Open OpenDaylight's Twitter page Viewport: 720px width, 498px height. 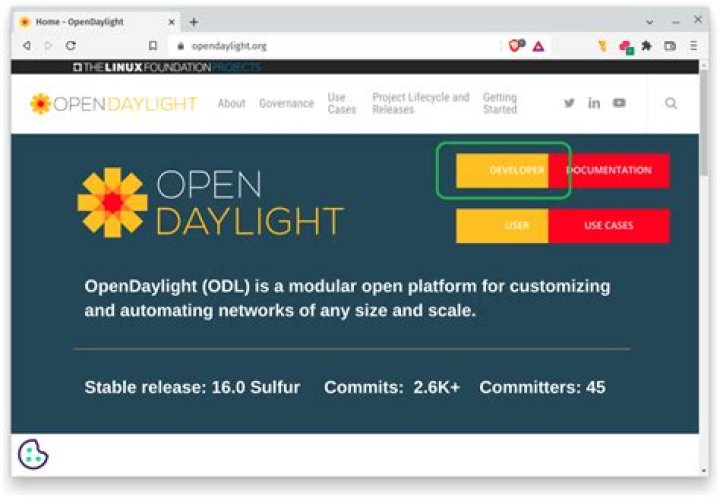click(x=569, y=103)
